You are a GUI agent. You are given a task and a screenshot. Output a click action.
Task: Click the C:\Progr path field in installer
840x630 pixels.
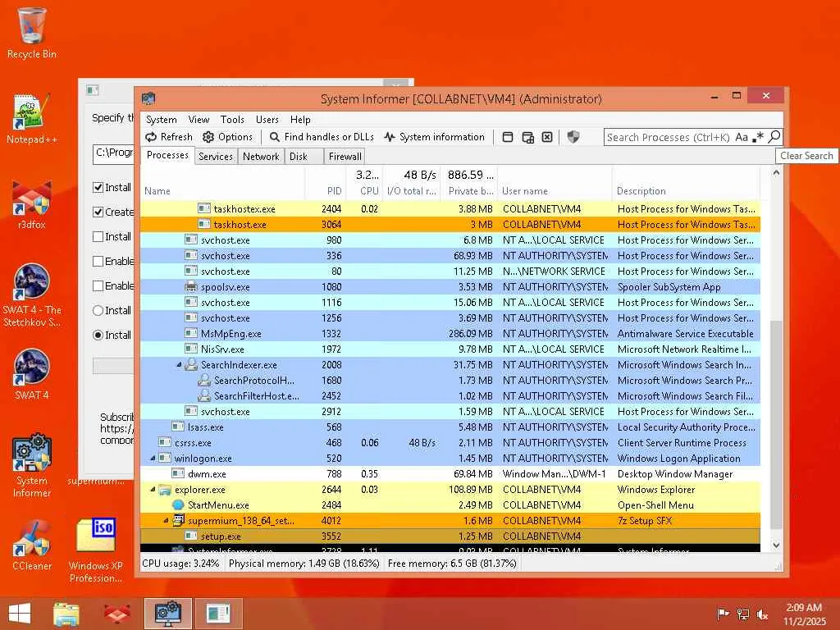113,153
